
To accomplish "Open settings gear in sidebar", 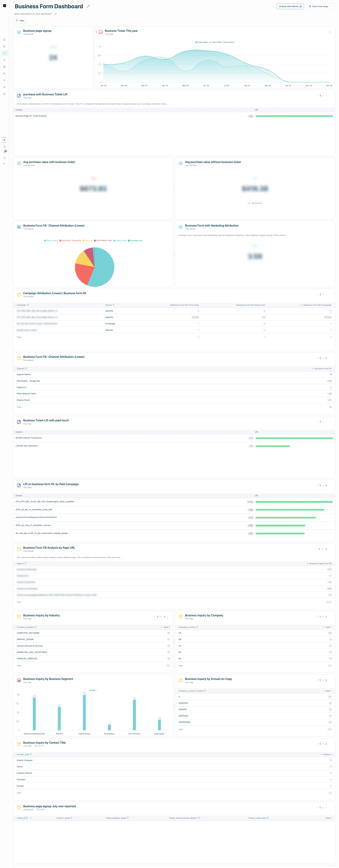I will [x=4, y=147].
